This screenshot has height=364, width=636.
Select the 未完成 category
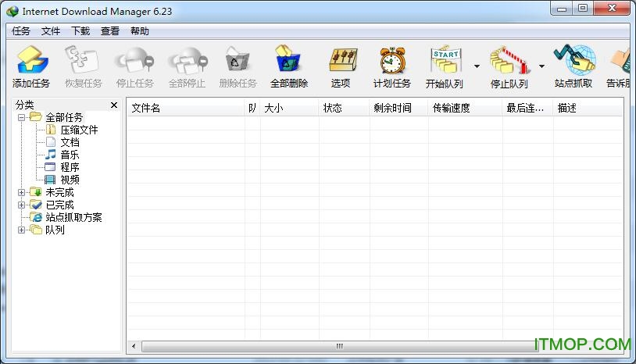click(x=59, y=192)
